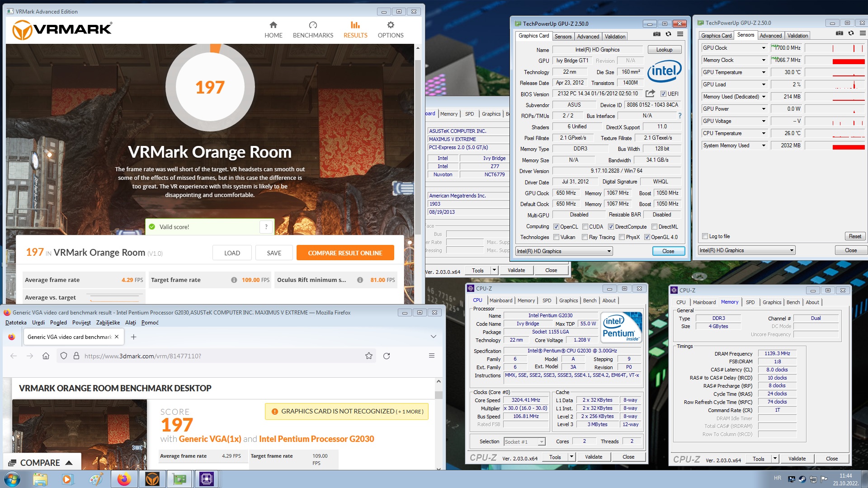Open Firefox from the taskbar

(124, 479)
